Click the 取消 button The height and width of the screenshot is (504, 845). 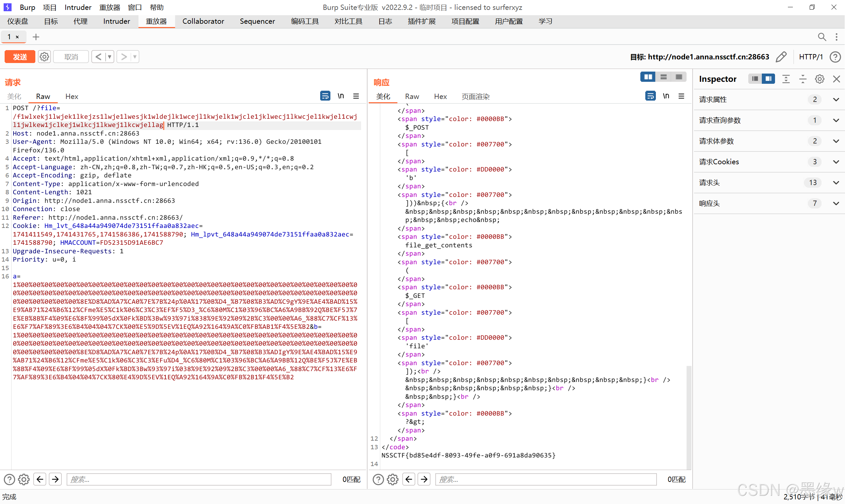[71, 57]
